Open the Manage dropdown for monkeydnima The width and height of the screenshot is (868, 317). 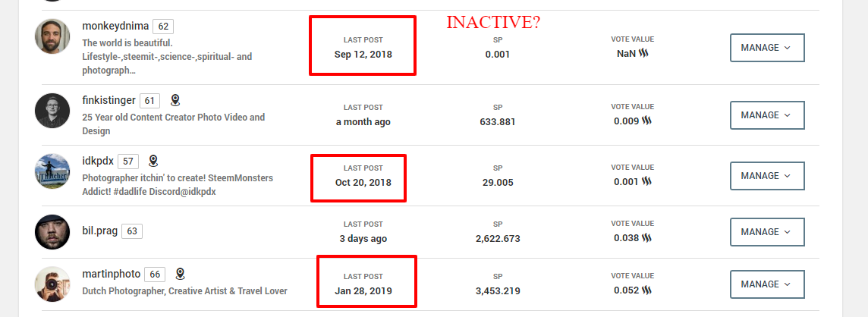click(x=766, y=48)
